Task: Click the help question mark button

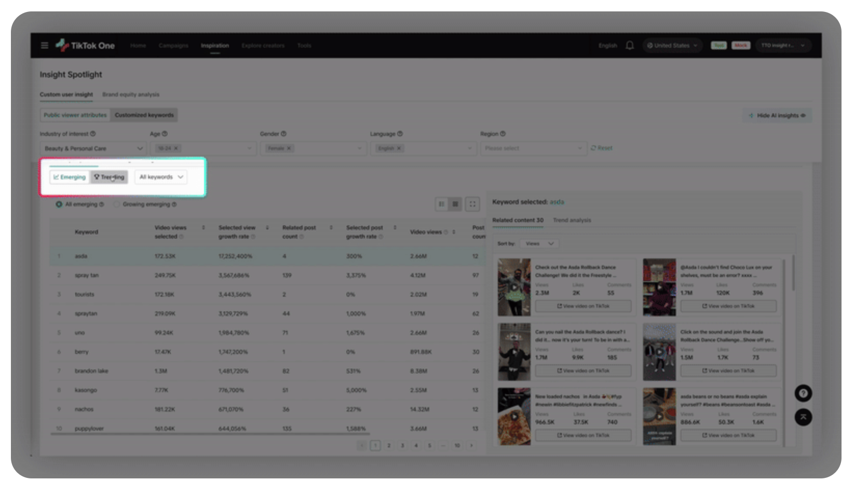Action: pyautogui.click(x=803, y=393)
